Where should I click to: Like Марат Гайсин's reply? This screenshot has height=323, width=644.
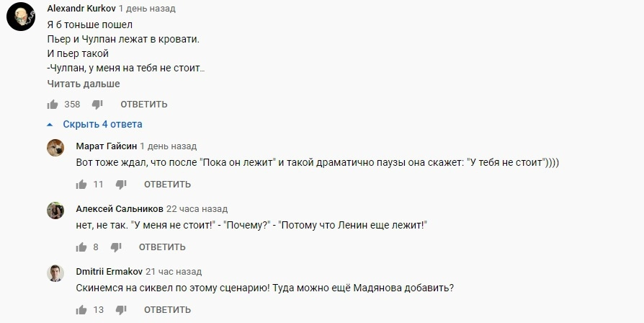click(x=81, y=184)
